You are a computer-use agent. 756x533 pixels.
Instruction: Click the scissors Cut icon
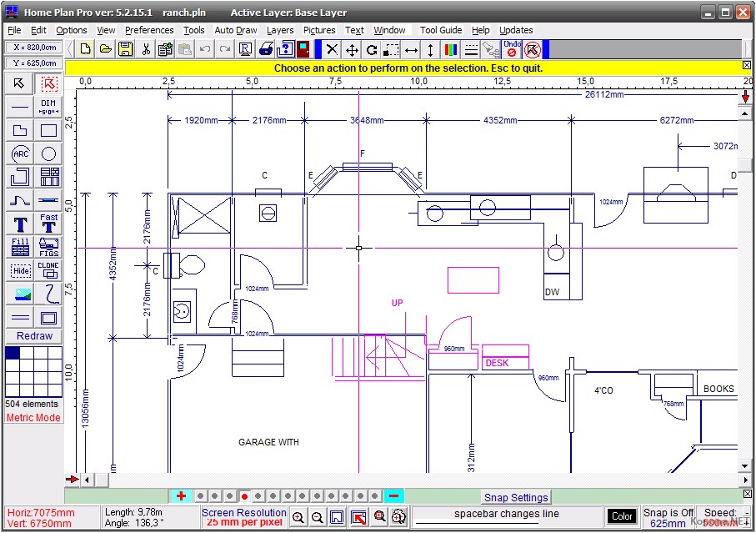coord(146,49)
